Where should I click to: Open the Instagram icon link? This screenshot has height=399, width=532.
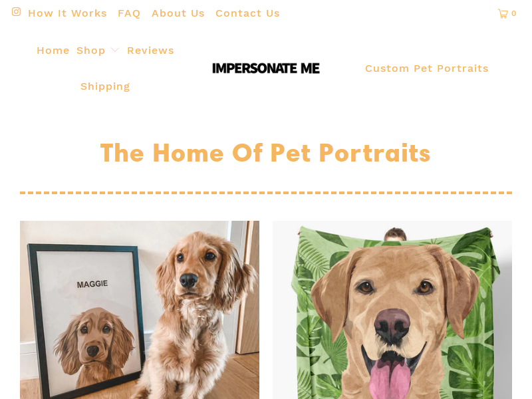coord(16,12)
